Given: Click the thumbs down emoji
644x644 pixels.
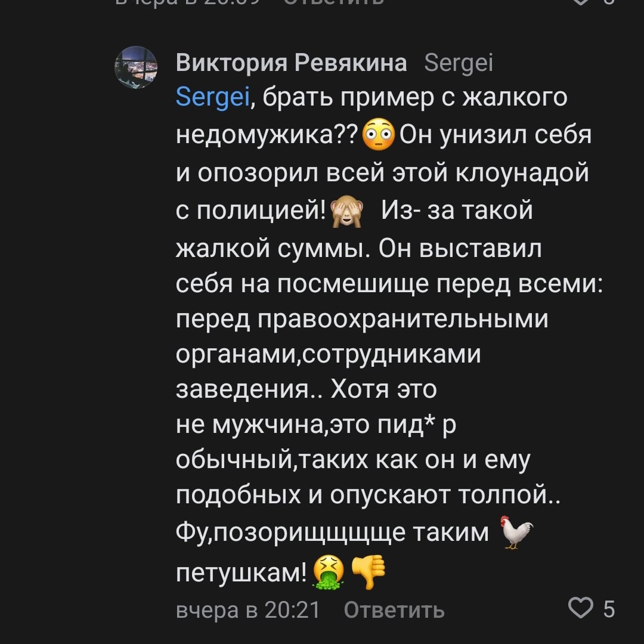Looking at the screenshot, I should point(369,572).
